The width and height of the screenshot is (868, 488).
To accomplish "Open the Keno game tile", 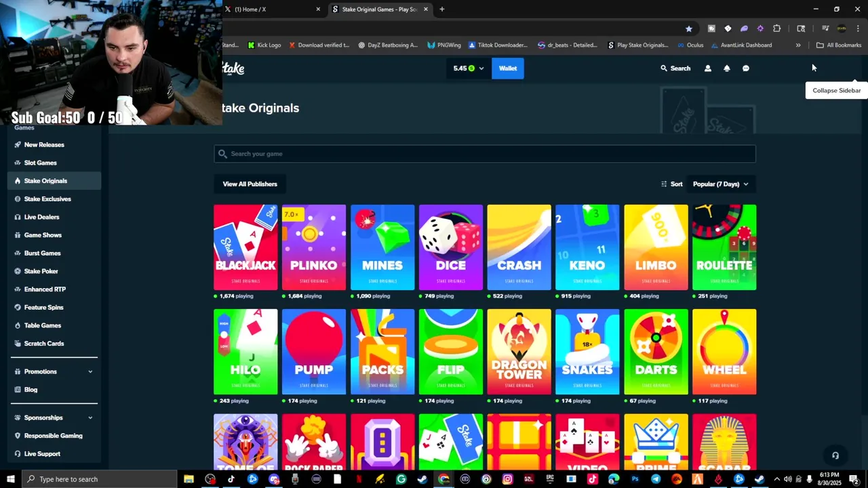I will (587, 247).
